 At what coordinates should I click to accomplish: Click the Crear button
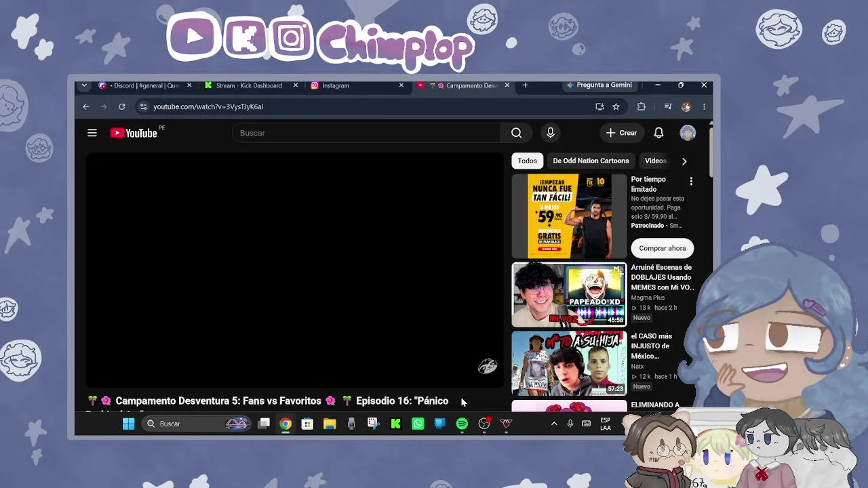point(621,133)
